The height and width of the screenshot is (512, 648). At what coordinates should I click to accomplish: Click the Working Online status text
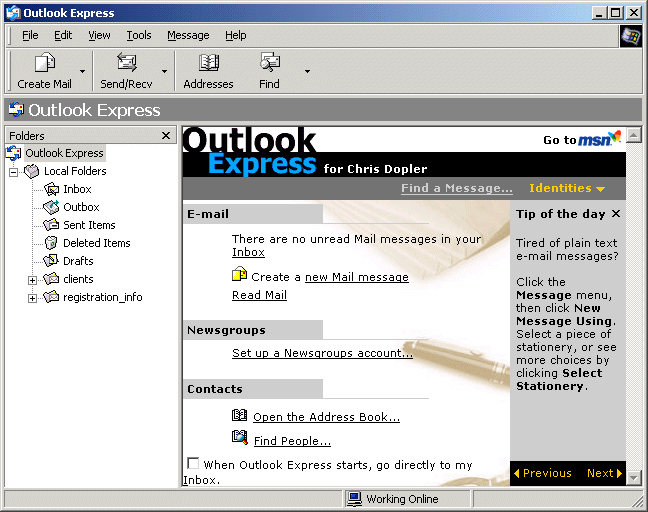402,499
